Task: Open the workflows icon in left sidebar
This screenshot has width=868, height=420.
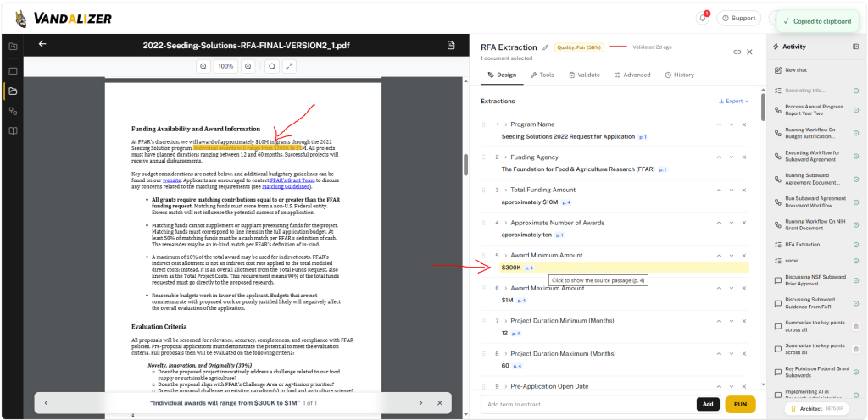Action: (13, 111)
